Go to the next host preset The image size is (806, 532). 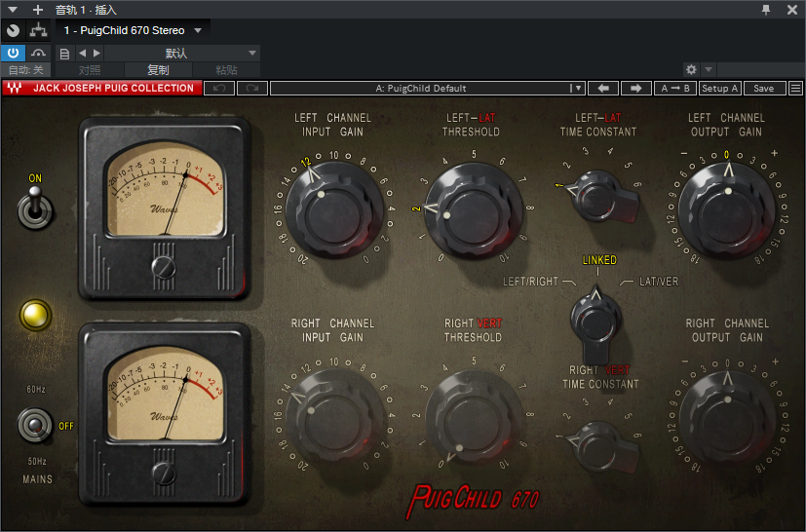coord(96,53)
